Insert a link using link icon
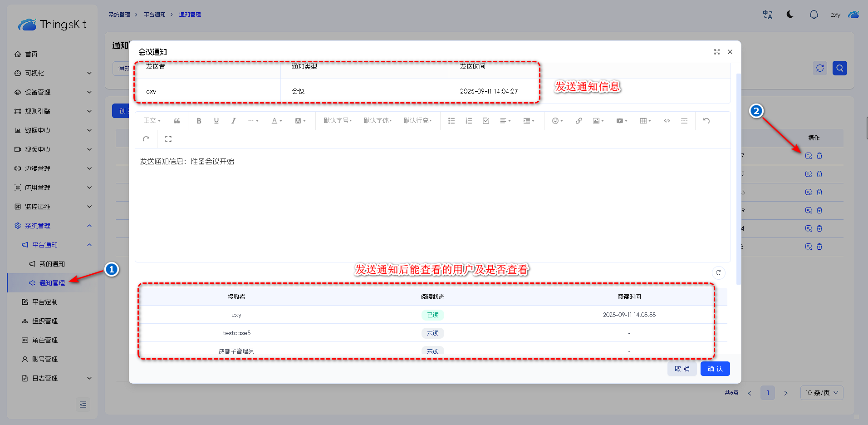The image size is (868, 425). (579, 121)
